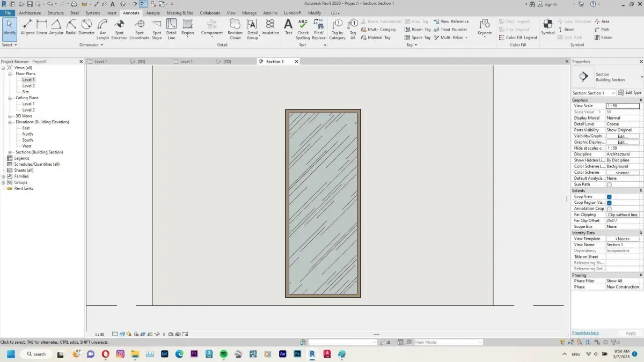Collapse the Floor Plans tree node
The height and width of the screenshot is (362, 644).
click(x=10, y=74)
